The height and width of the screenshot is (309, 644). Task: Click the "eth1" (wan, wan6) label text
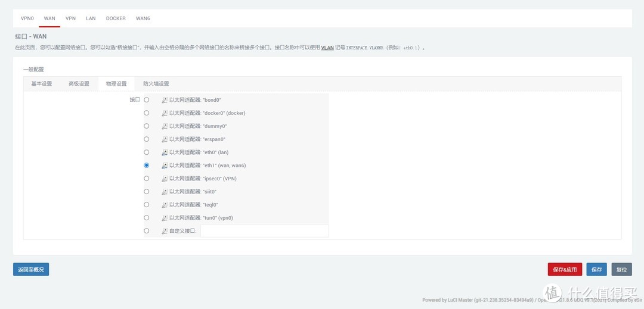coord(208,166)
